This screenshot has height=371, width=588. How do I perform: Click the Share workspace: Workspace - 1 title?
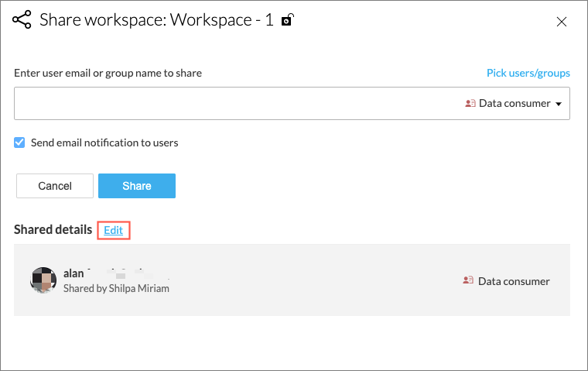point(156,20)
